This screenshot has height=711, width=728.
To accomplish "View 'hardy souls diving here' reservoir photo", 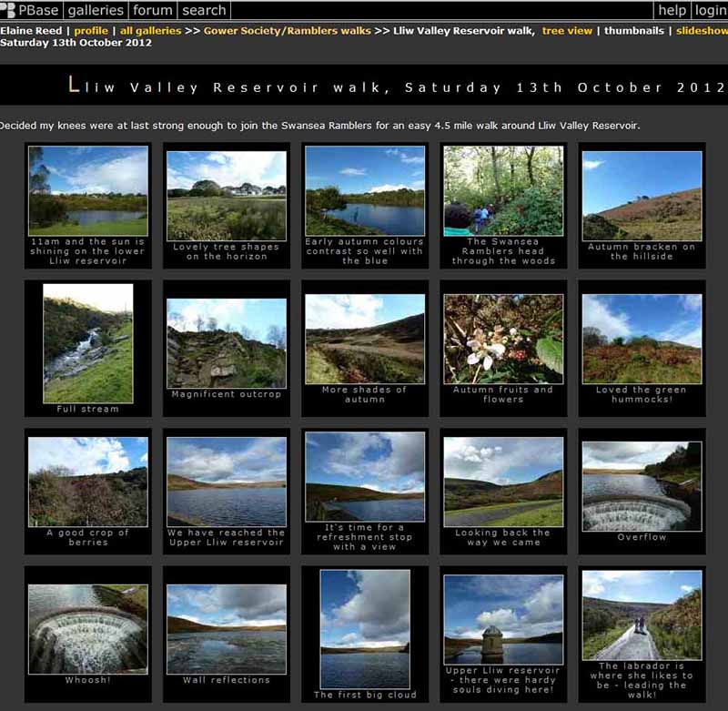I will click(x=503, y=620).
